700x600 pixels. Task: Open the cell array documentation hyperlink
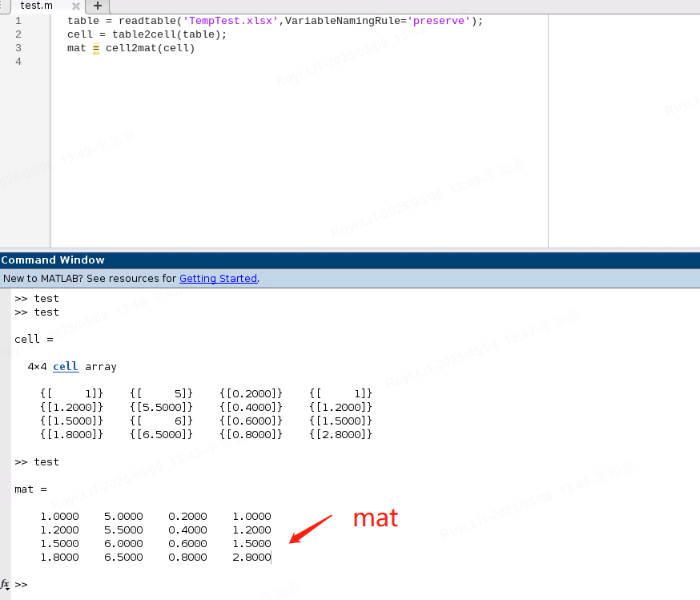(x=64, y=366)
